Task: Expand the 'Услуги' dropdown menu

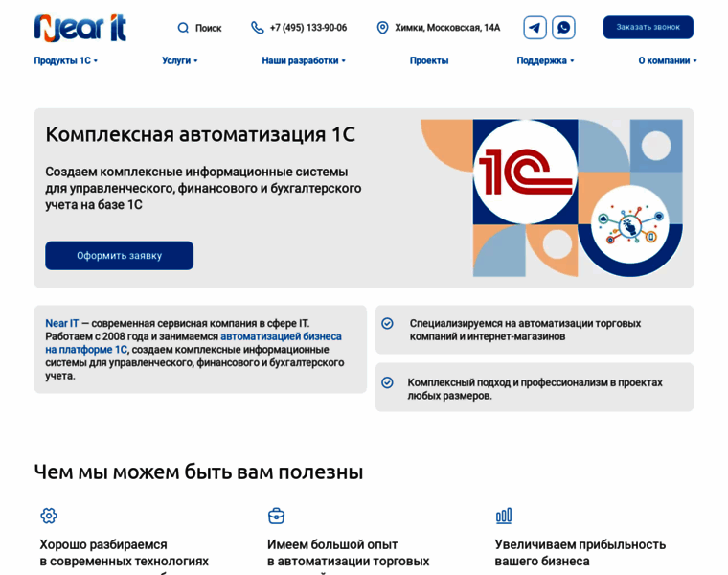Action: [180, 60]
